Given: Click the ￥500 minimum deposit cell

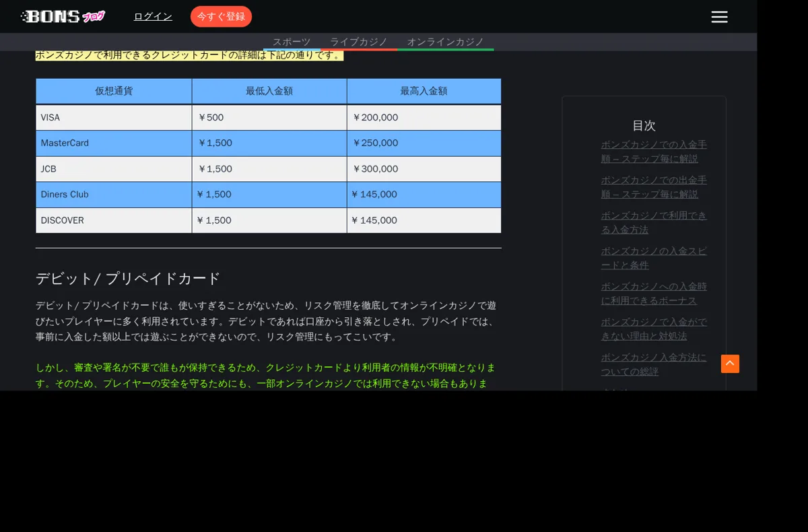Looking at the screenshot, I should [269, 117].
